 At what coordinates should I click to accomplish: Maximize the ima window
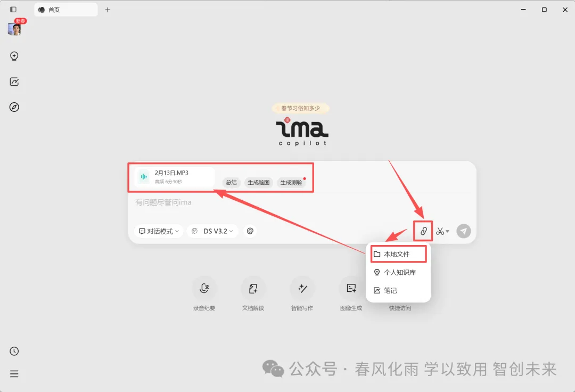(x=544, y=10)
